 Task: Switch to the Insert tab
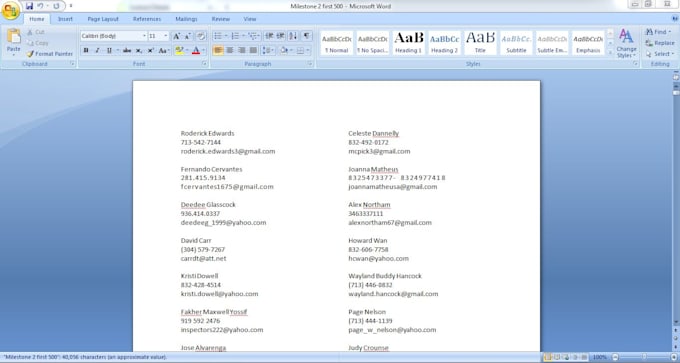coord(65,19)
